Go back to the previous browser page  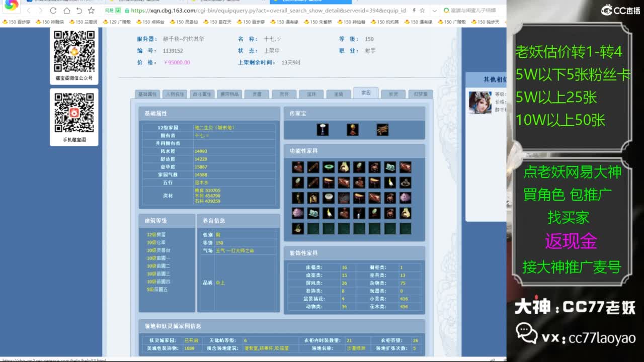[x=29, y=10]
